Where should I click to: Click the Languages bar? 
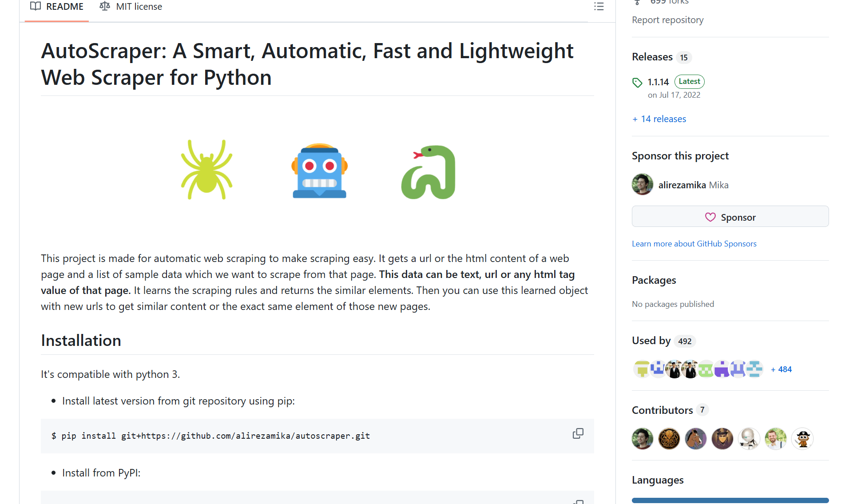coord(730,500)
